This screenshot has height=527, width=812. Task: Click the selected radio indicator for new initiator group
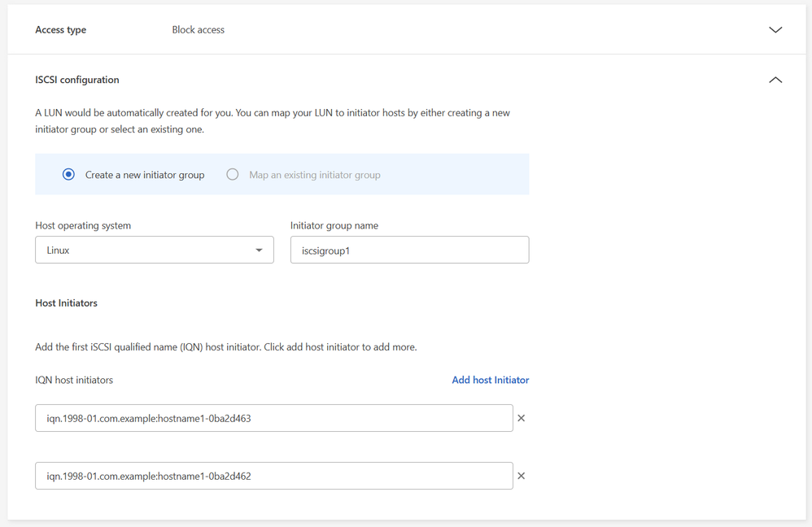68,173
